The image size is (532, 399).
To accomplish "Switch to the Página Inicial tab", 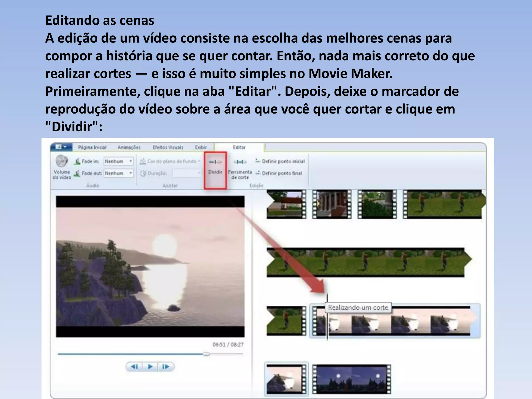I will click(92, 147).
